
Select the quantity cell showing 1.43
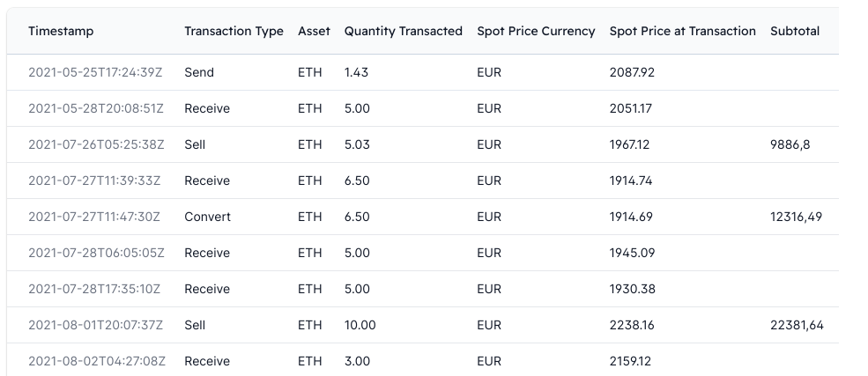356,72
